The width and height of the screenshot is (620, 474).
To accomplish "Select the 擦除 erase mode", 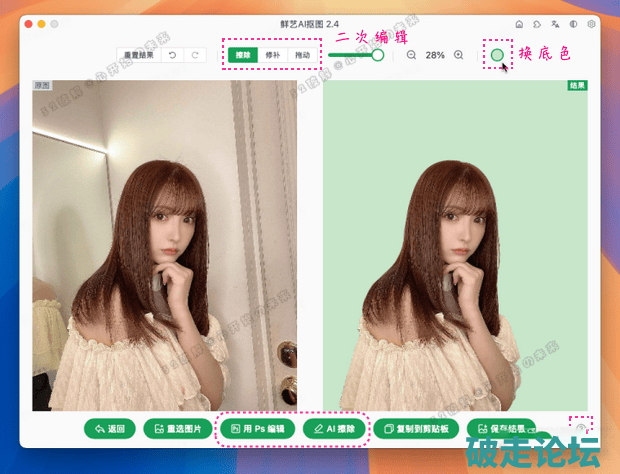I will 241,56.
